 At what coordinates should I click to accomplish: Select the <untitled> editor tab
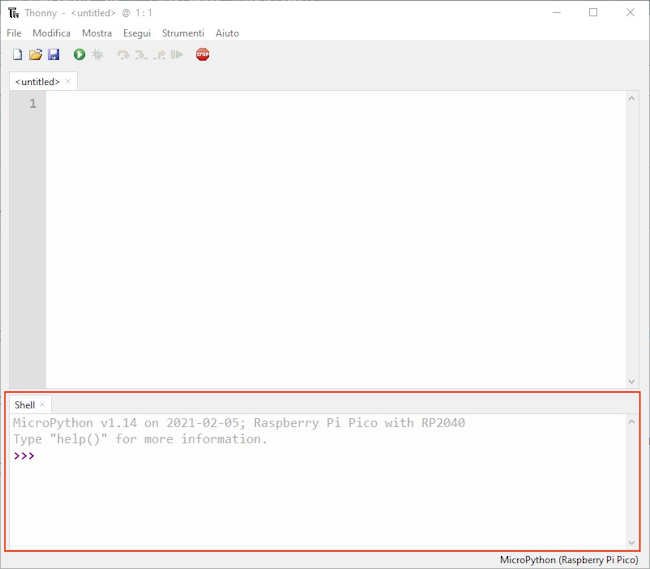tap(37, 81)
